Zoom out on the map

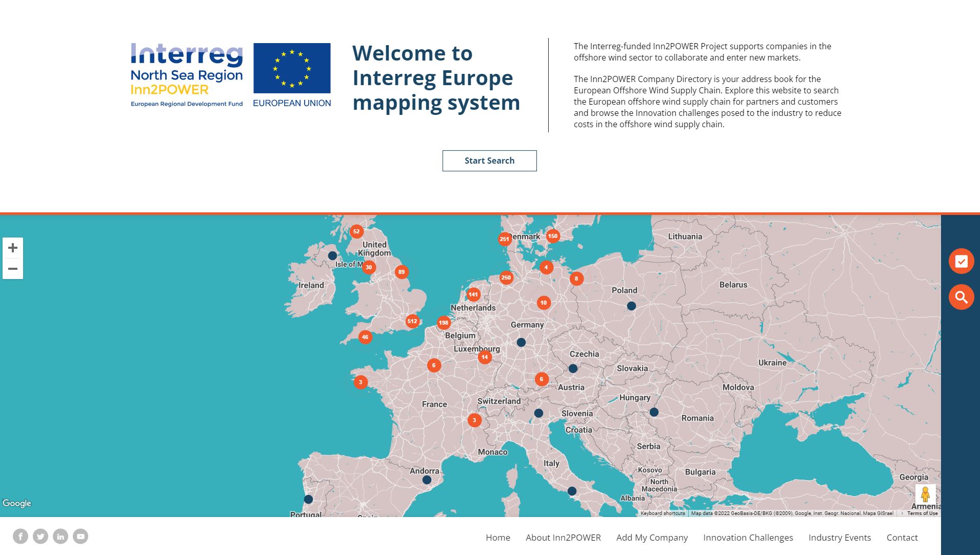[x=13, y=269]
